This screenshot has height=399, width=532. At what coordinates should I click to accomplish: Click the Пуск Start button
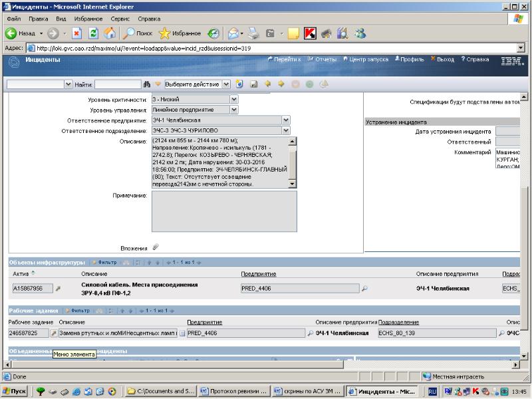pos(14,391)
